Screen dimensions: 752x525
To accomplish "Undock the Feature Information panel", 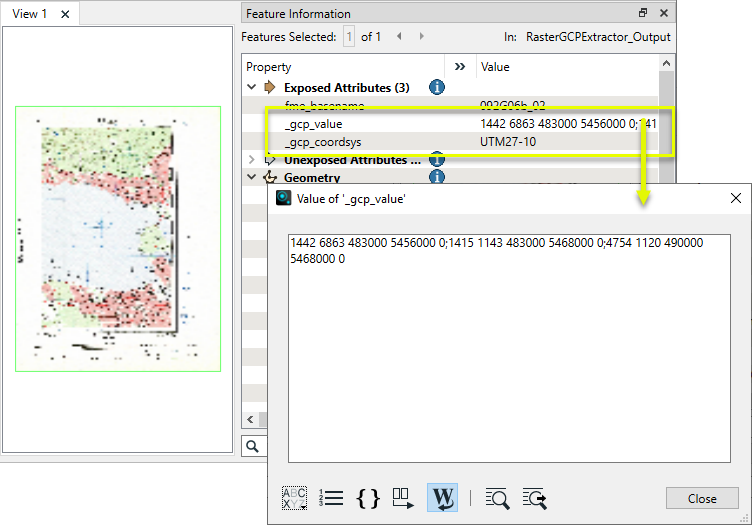I will pyautogui.click(x=643, y=13).
